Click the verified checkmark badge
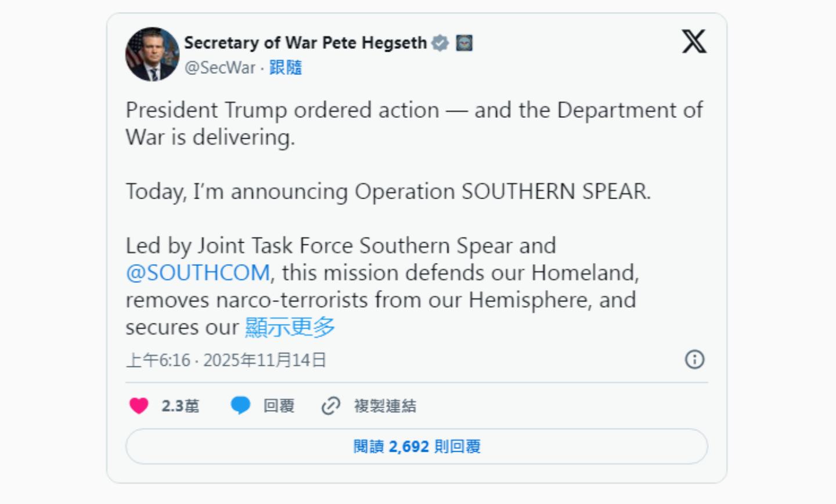The height and width of the screenshot is (504, 836). (x=441, y=43)
